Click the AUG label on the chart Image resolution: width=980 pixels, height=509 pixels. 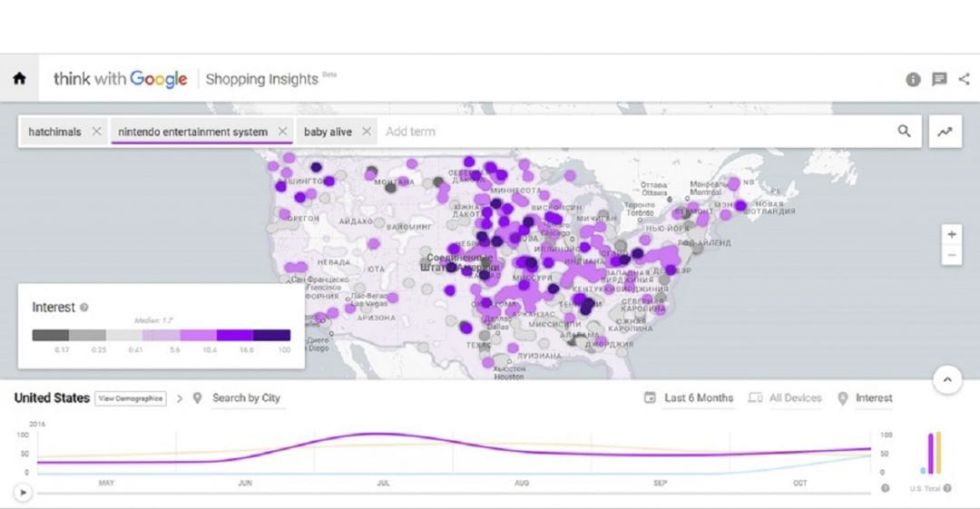pyautogui.click(x=522, y=484)
